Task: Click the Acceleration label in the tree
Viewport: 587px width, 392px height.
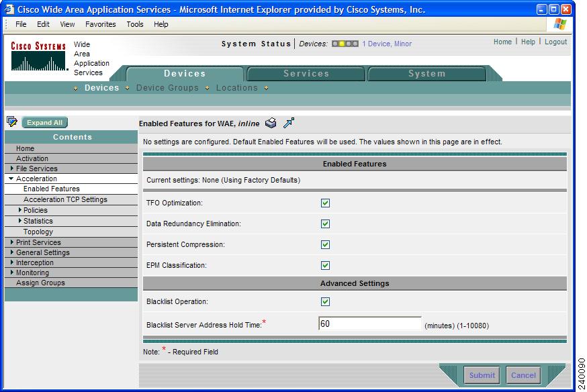Action: click(36, 179)
